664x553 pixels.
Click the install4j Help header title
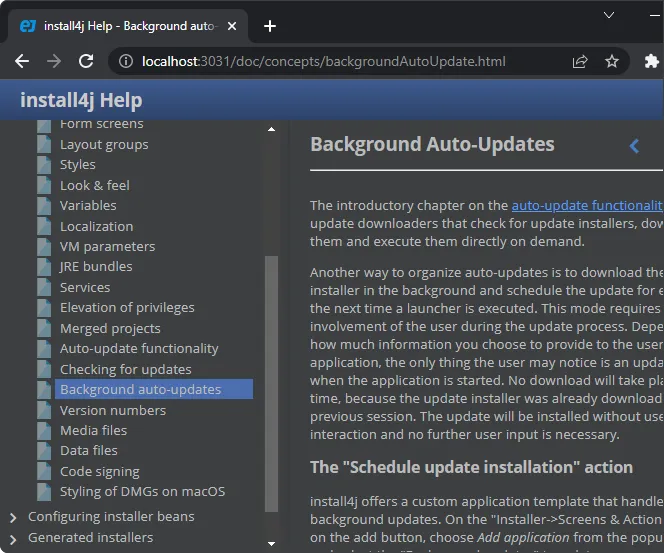[x=81, y=100]
